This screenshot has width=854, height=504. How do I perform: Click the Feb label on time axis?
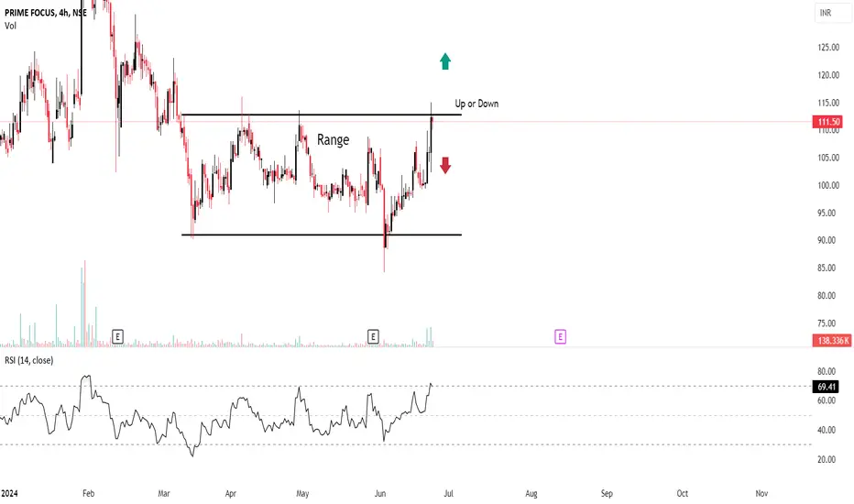pyautogui.click(x=88, y=493)
